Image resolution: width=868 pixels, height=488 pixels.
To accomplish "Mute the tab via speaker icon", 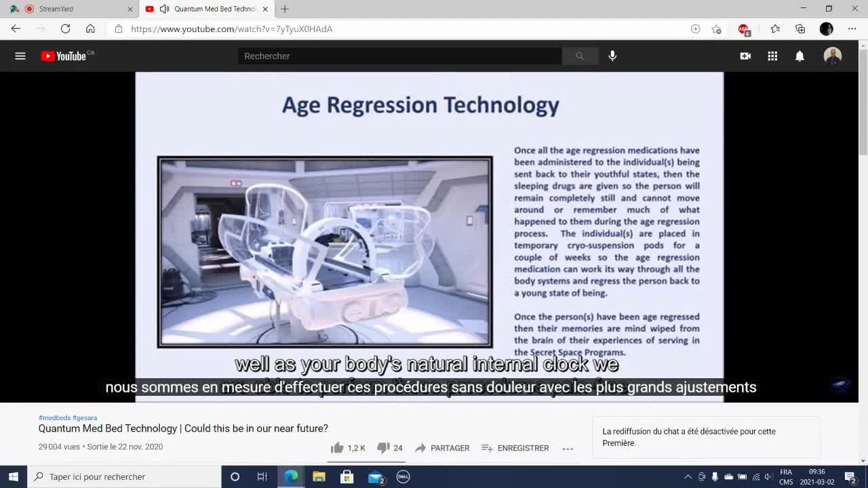I will pyautogui.click(x=164, y=9).
